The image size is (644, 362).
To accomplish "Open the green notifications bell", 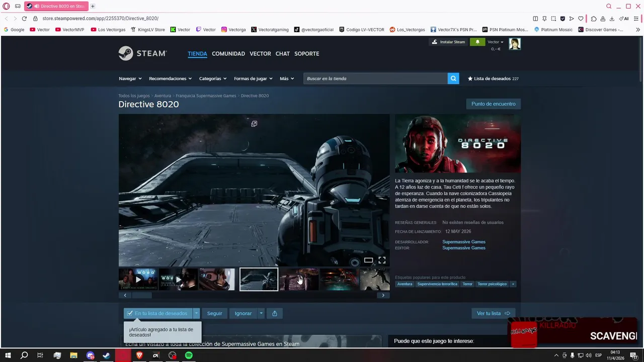I will coord(477,42).
